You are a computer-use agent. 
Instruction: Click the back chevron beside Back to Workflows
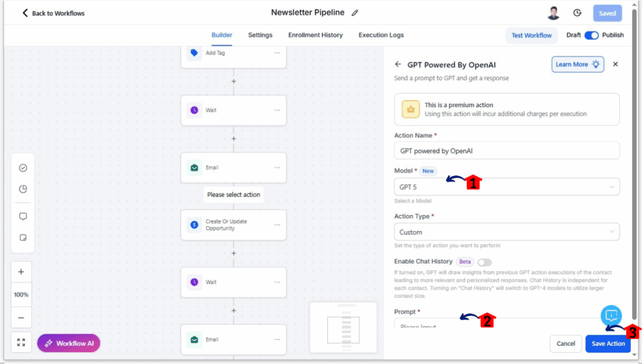tap(25, 13)
